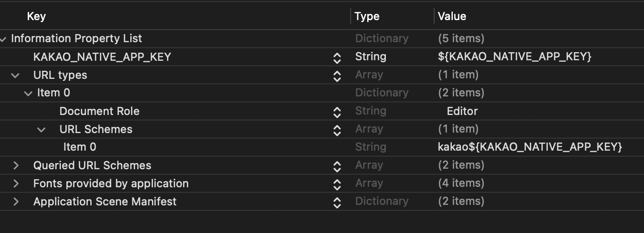The image size is (644, 233).
Task: Select the Editor value of Document Role
Action: click(x=462, y=111)
